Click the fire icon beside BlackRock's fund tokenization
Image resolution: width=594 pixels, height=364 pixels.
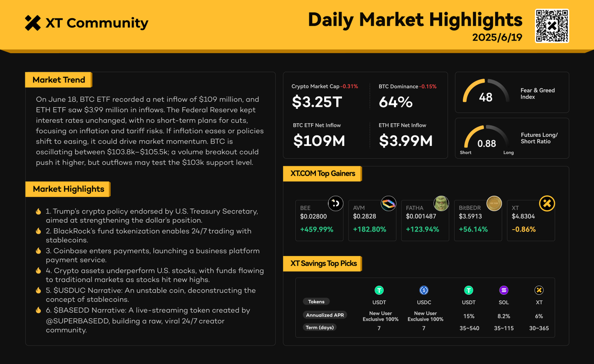(x=38, y=231)
